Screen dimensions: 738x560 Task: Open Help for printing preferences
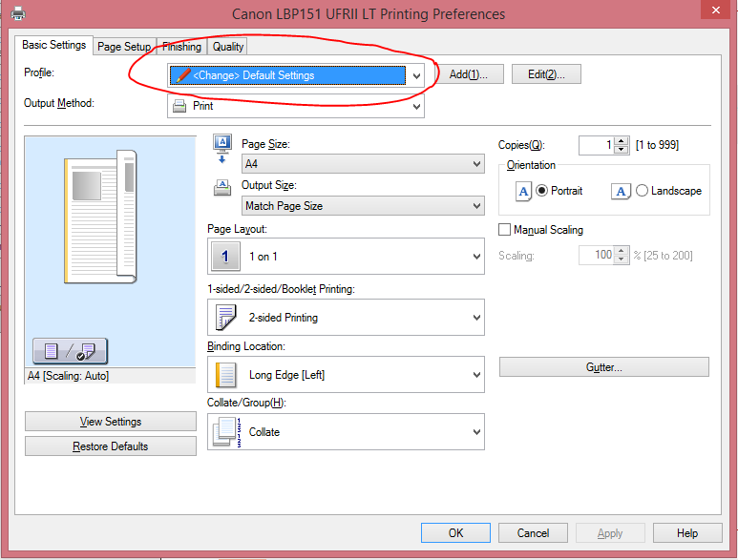687,532
